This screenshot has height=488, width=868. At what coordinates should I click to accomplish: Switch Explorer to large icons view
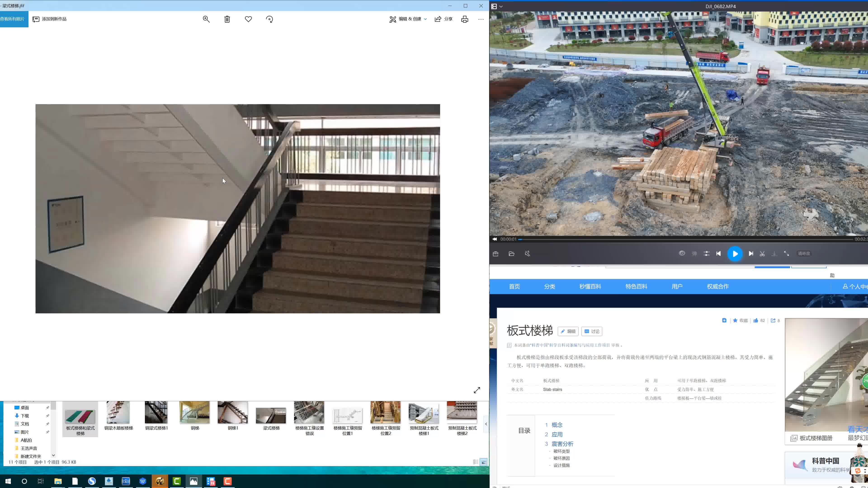tap(484, 462)
